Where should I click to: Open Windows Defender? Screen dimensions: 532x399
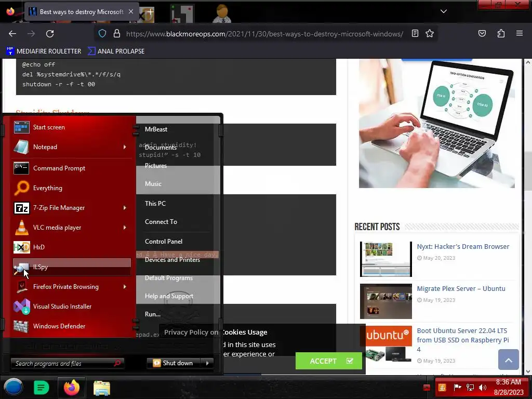click(72, 326)
